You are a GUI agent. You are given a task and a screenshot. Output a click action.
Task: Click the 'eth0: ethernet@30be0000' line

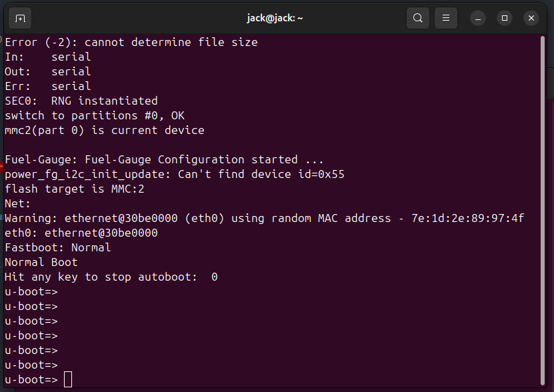point(81,233)
